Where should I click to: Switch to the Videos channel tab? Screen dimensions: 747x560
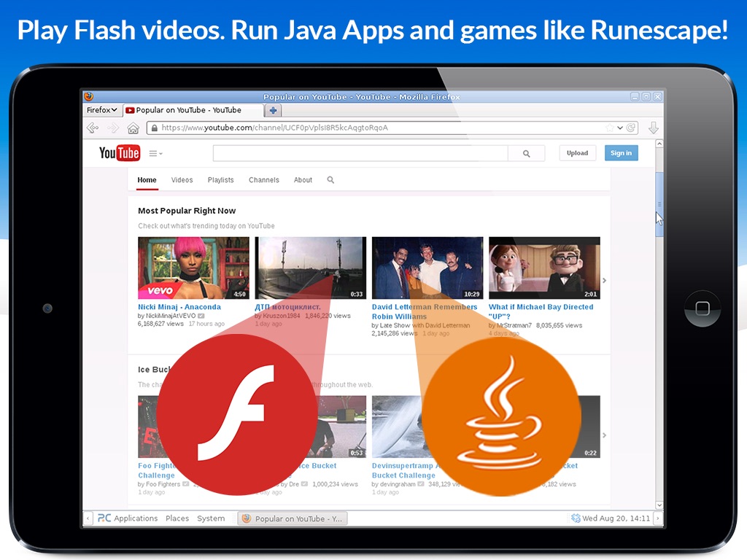coord(182,180)
